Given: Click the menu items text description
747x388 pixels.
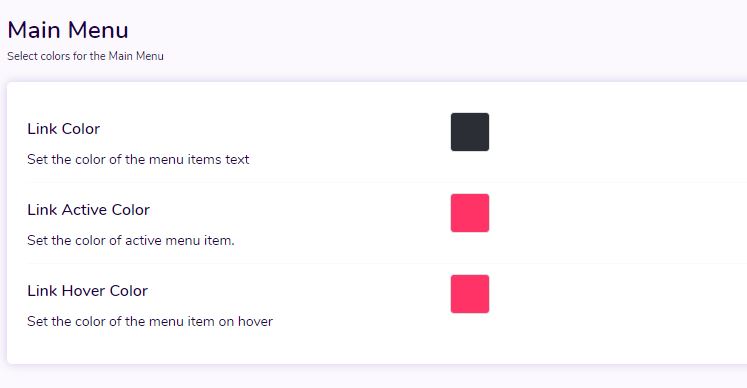Looking at the screenshot, I should point(138,159).
